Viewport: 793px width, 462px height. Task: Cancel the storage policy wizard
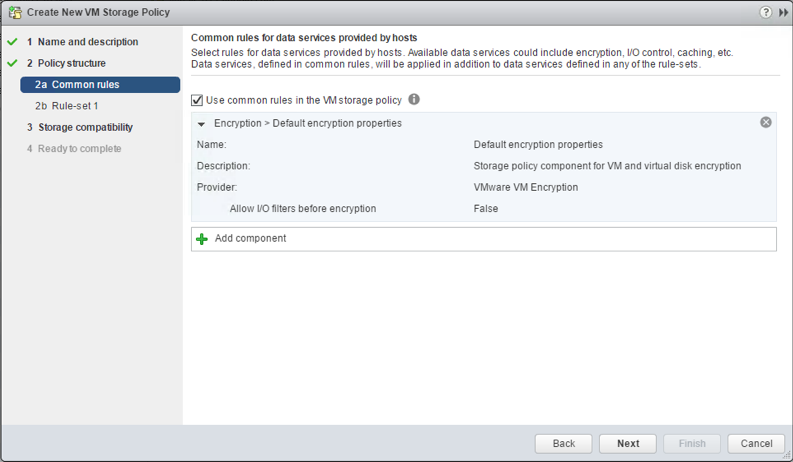pyautogui.click(x=756, y=443)
